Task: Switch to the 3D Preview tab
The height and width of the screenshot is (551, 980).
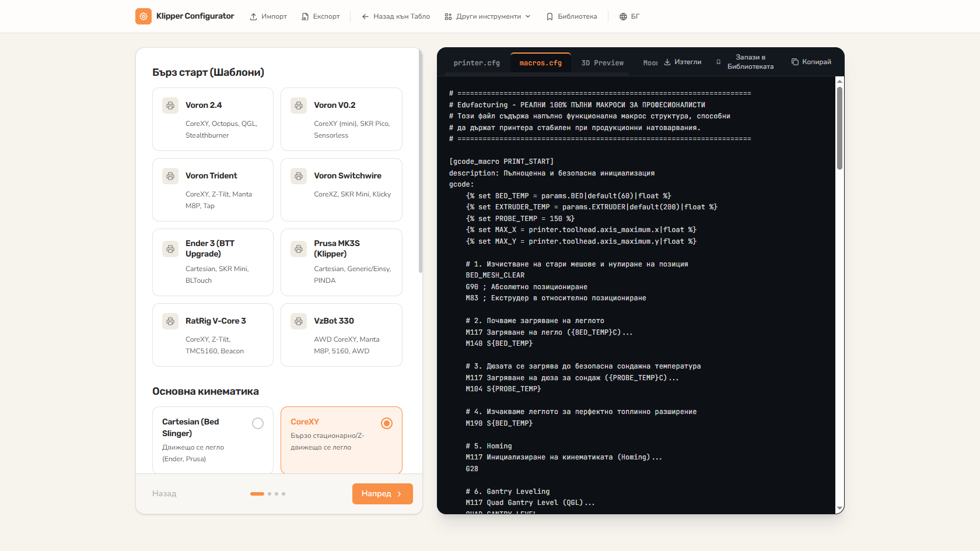Action: pyautogui.click(x=603, y=63)
